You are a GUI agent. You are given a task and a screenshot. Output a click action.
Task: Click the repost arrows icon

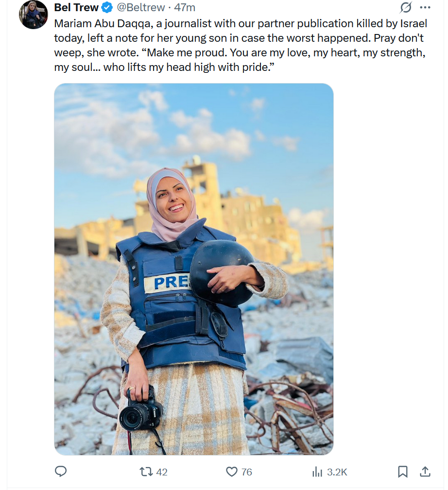[x=146, y=471]
